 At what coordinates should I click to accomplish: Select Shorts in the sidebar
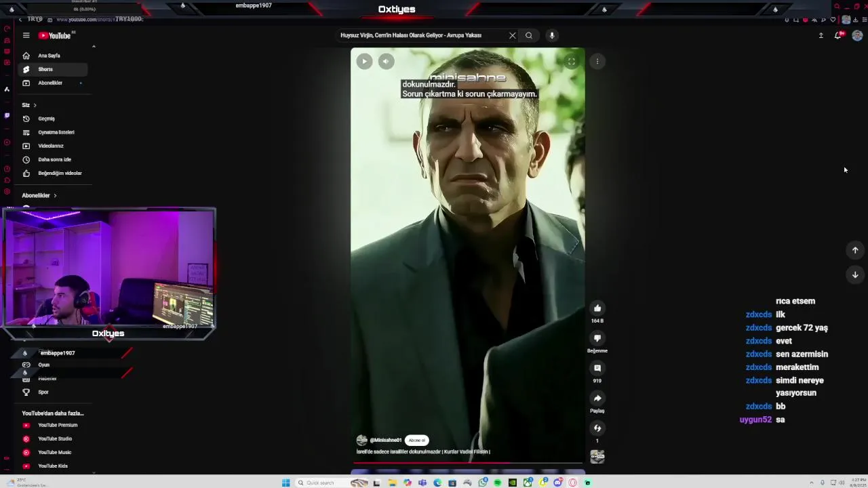coord(52,69)
